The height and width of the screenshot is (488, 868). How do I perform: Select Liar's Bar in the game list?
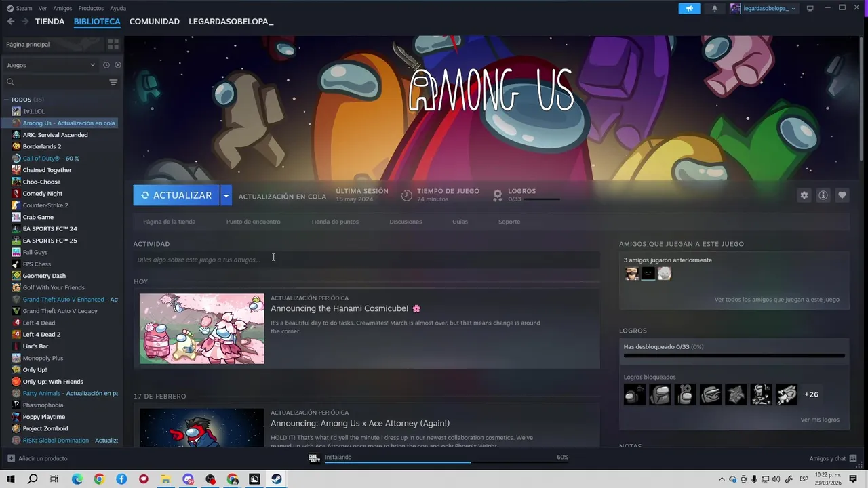click(x=35, y=346)
